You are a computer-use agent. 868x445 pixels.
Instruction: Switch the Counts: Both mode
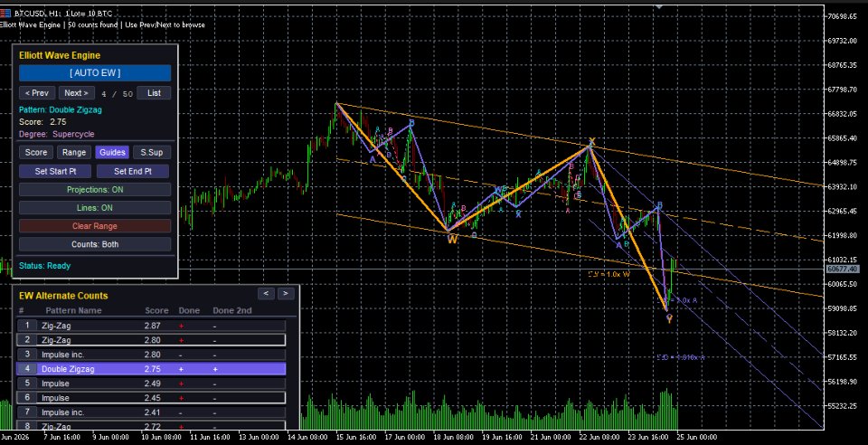tap(95, 244)
